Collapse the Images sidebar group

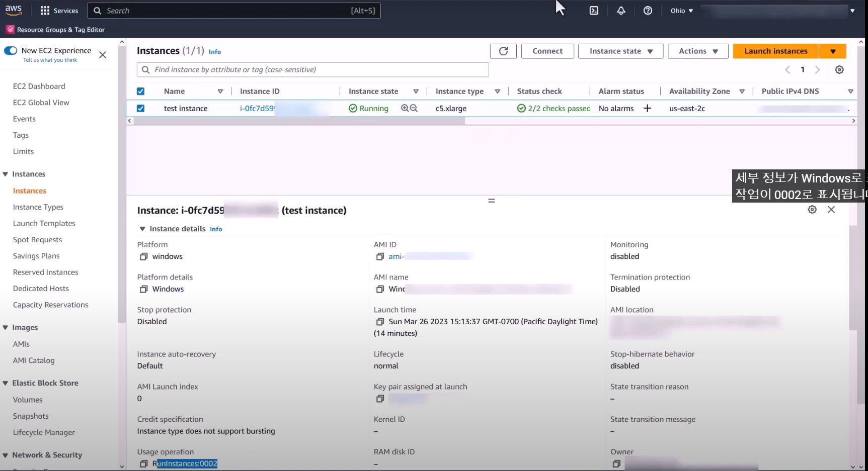coord(6,327)
